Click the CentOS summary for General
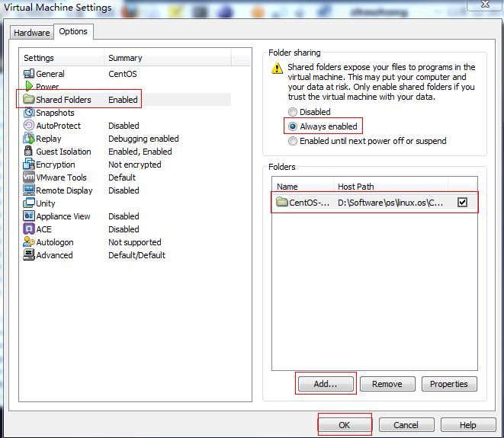The height and width of the screenshot is (438, 504). [123, 74]
